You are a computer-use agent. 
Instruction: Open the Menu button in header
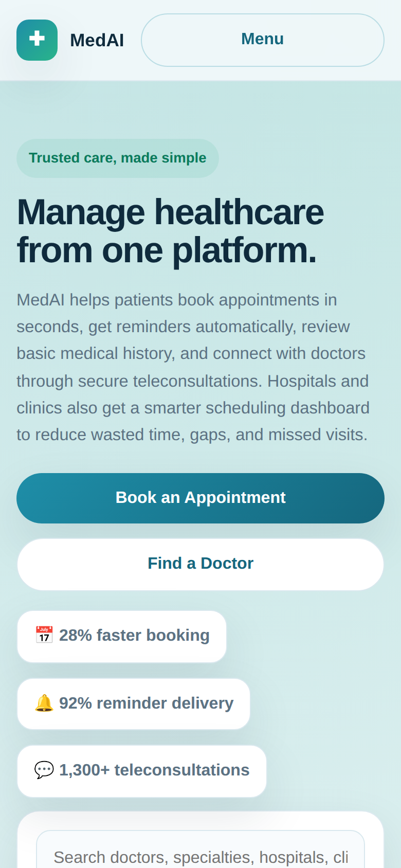click(x=263, y=40)
